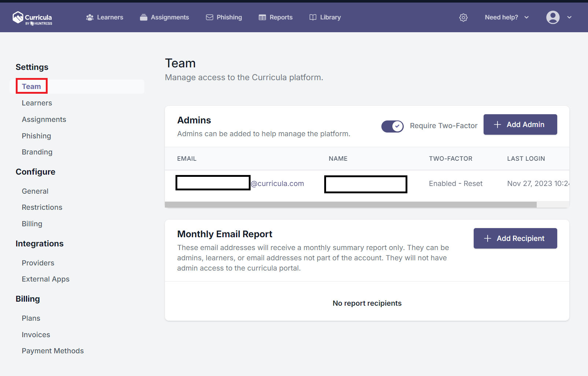Viewport: 588px width, 376px height.
Task: Click the EMAIL column header
Action: [187, 159]
